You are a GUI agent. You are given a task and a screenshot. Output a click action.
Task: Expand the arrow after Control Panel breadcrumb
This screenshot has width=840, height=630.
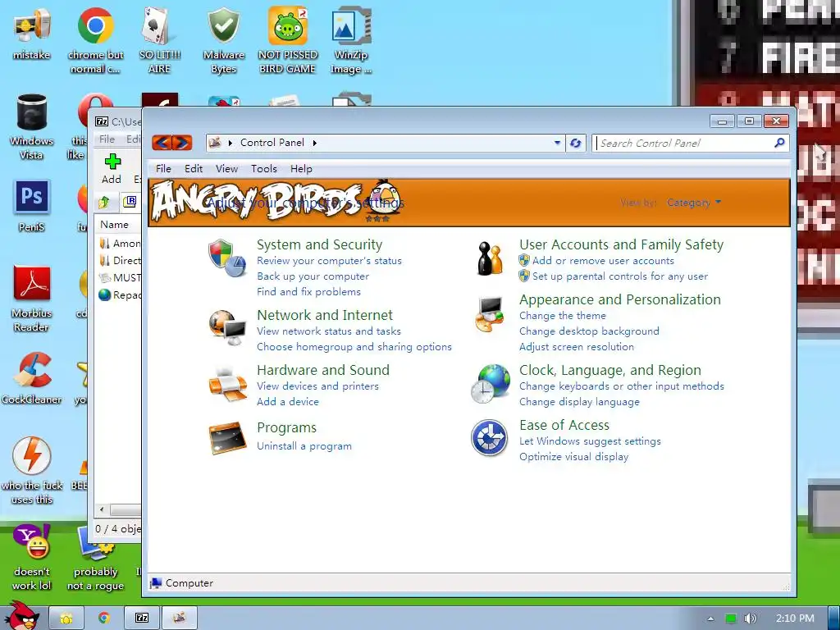click(x=314, y=143)
